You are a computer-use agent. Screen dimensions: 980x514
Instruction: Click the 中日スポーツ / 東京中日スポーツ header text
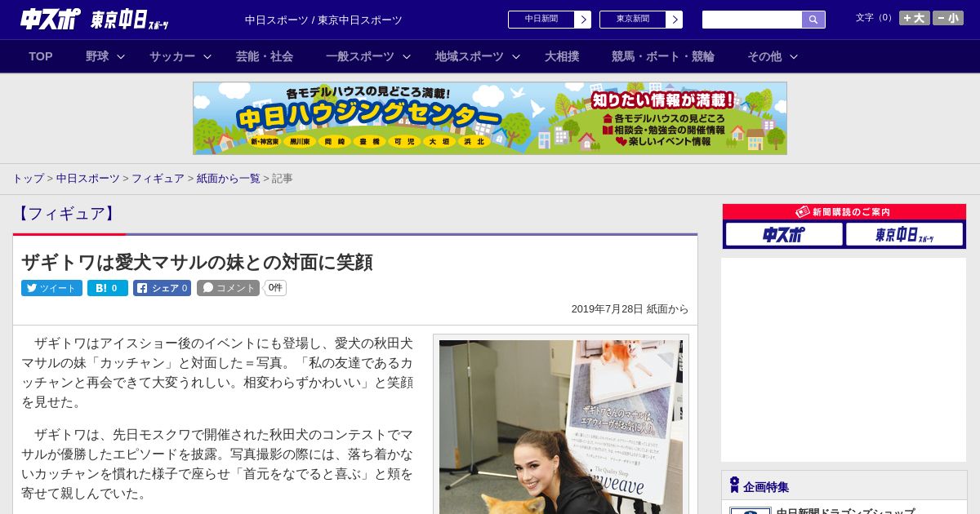click(x=323, y=20)
